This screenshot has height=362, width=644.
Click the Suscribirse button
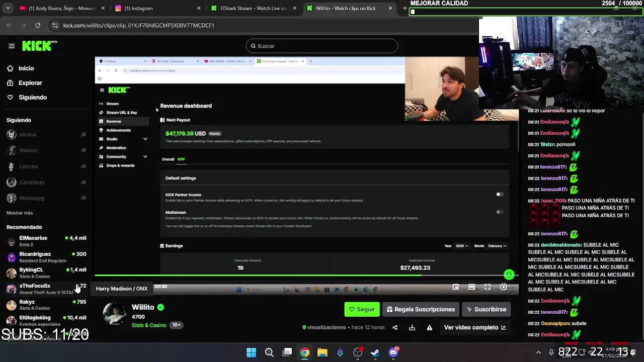click(487, 309)
